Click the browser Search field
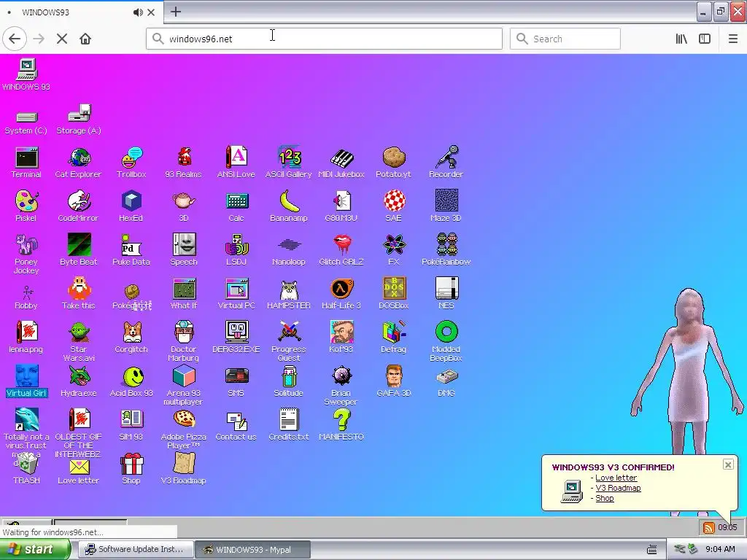Viewport: 747px width, 560px height. coord(565,39)
